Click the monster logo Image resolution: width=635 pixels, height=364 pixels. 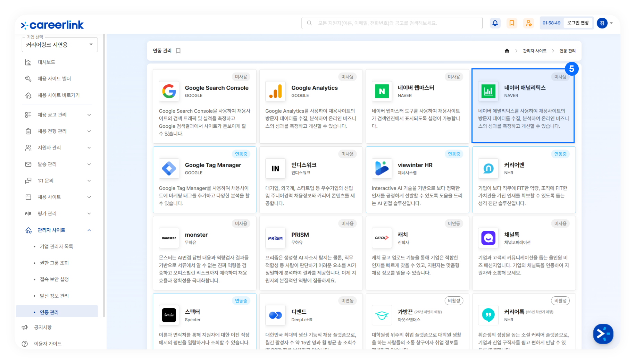(x=169, y=238)
